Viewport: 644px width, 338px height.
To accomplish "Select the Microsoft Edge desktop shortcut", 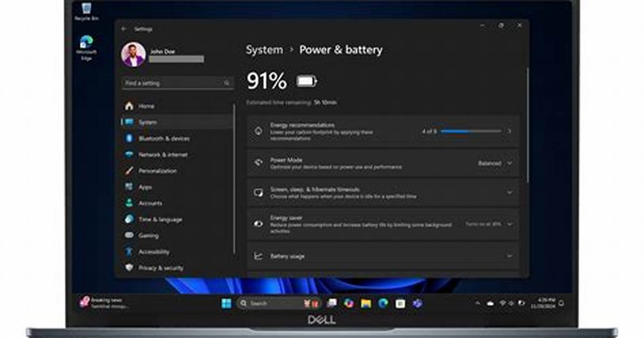I will click(86, 48).
